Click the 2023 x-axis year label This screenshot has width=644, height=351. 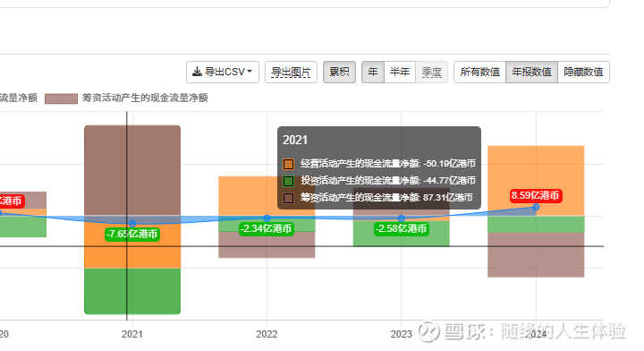click(401, 334)
